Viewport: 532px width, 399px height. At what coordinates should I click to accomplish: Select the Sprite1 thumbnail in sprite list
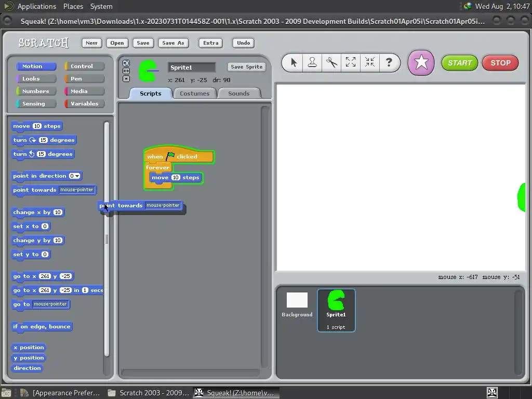(x=336, y=310)
